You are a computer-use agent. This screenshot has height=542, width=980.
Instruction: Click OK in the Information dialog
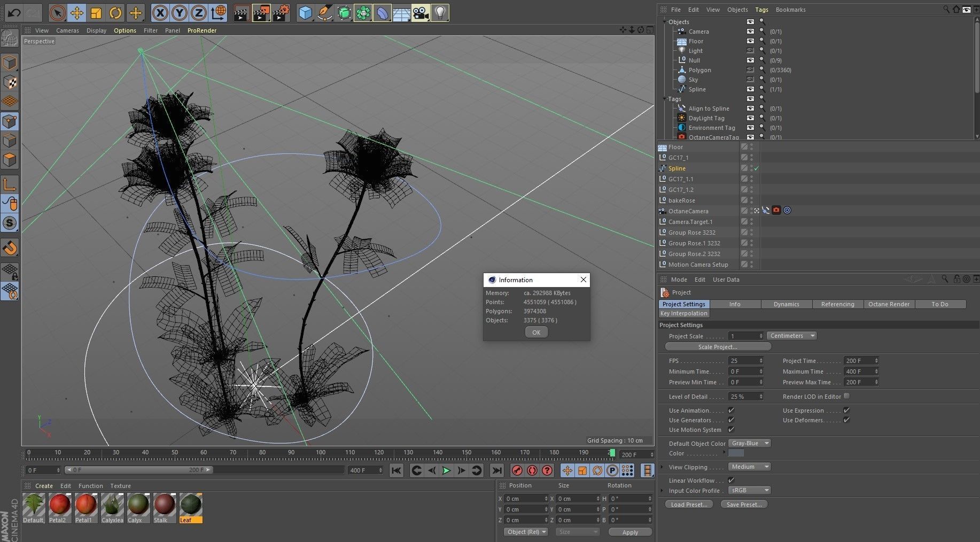click(536, 332)
